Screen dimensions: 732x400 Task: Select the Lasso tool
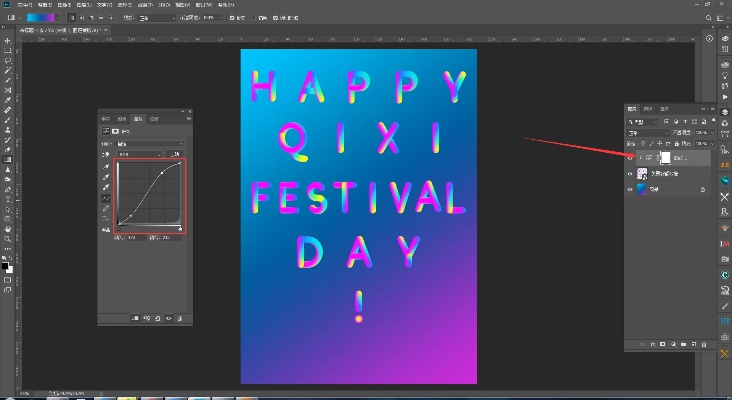tap(7, 61)
